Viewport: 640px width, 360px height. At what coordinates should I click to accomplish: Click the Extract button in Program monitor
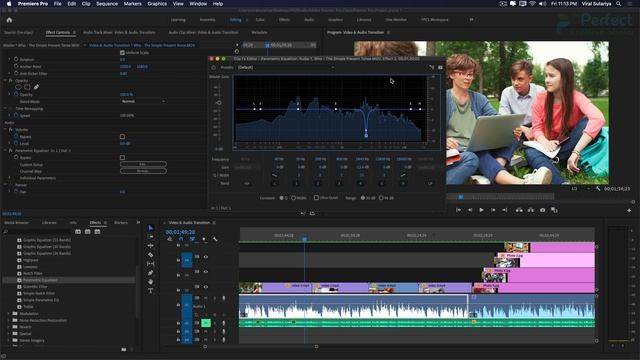[531, 210]
